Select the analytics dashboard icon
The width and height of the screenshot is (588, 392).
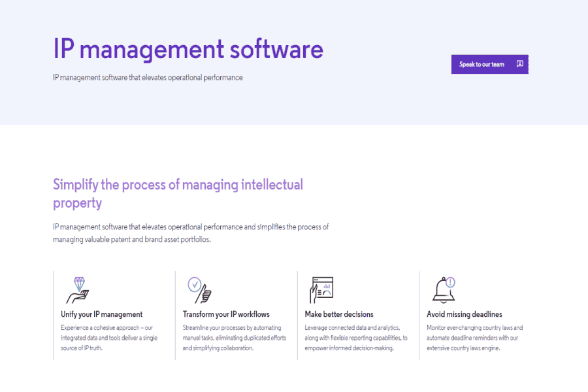(x=321, y=289)
